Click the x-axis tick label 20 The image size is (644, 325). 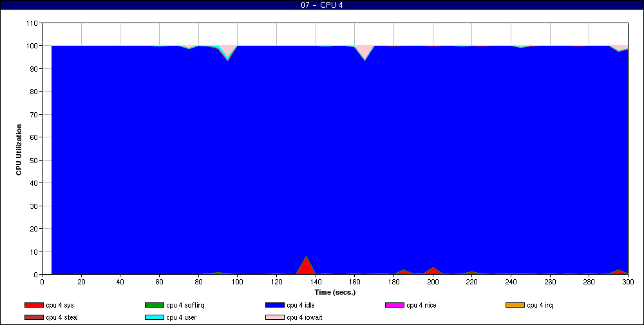click(81, 282)
